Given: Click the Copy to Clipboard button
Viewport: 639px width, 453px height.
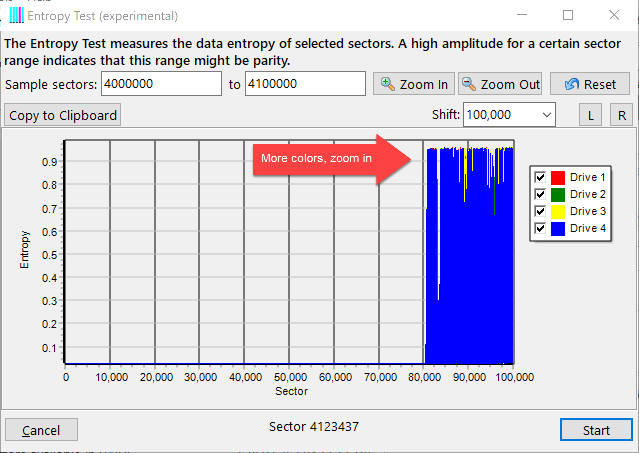Looking at the screenshot, I should (63, 115).
